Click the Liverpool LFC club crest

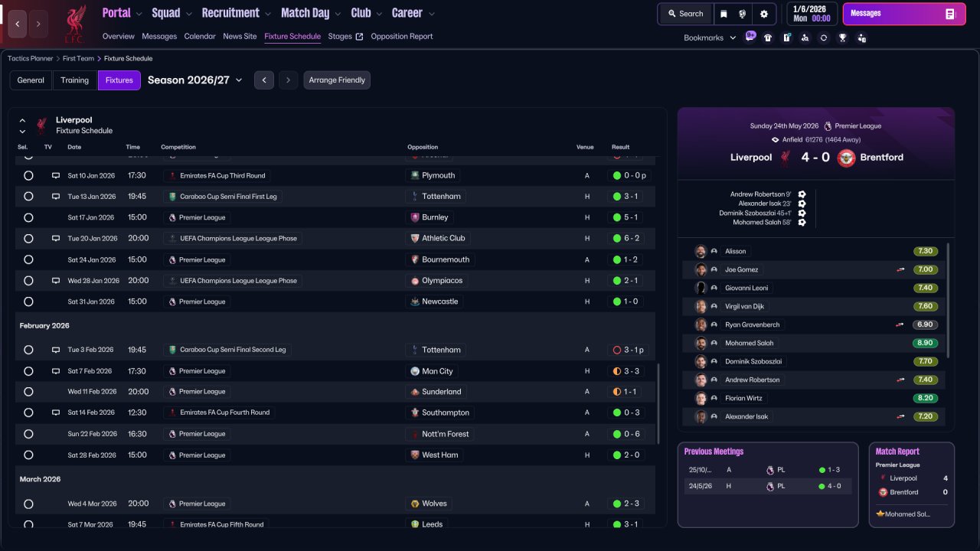coord(74,24)
